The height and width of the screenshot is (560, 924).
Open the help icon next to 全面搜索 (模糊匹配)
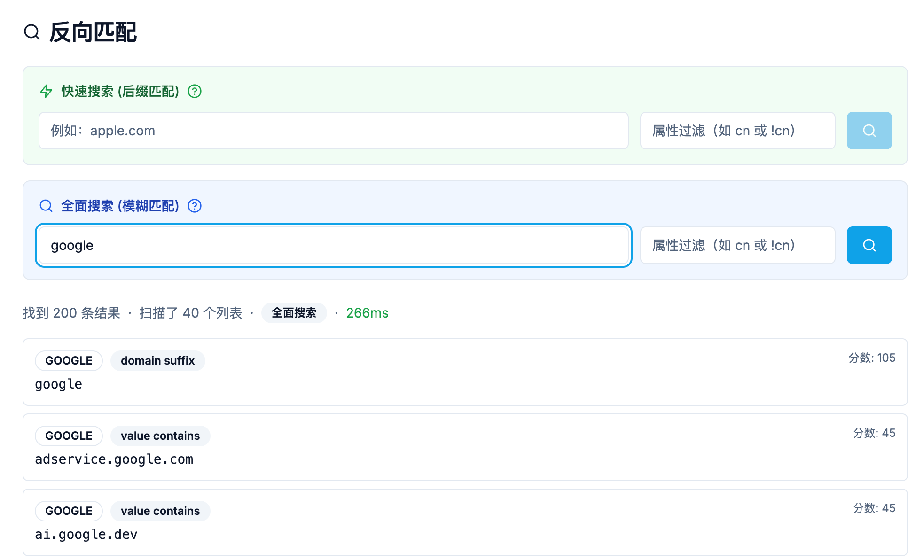[195, 206]
